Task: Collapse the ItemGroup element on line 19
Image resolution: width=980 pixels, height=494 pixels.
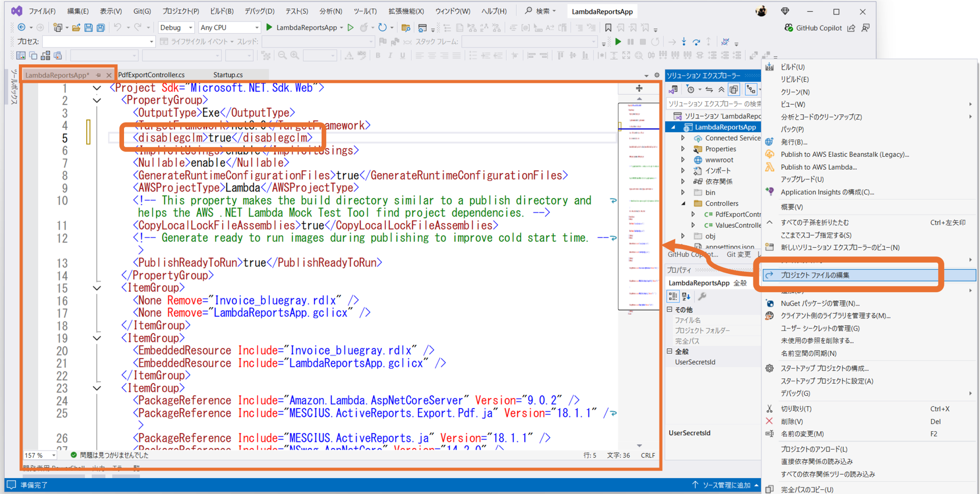Action: tap(96, 338)
